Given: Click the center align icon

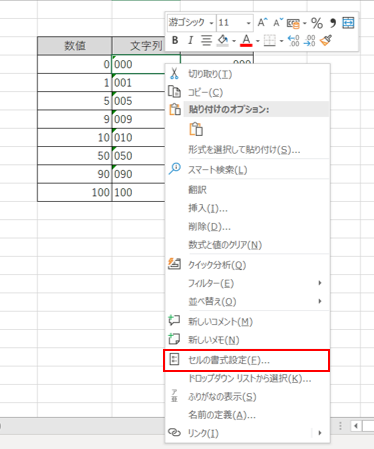Looking at the screenshot, I should click(206, 41).
